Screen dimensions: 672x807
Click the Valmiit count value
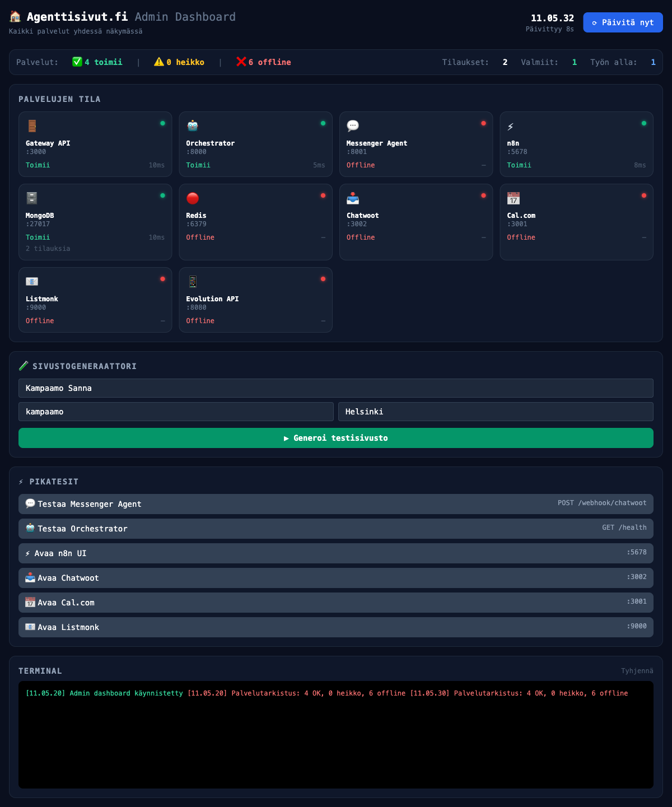tap(574, 62)
